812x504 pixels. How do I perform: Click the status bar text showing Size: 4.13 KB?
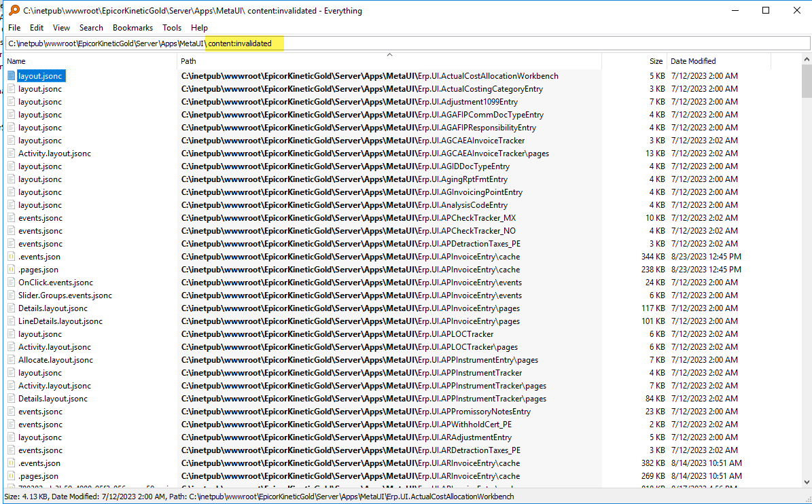(x=259, y=497)
